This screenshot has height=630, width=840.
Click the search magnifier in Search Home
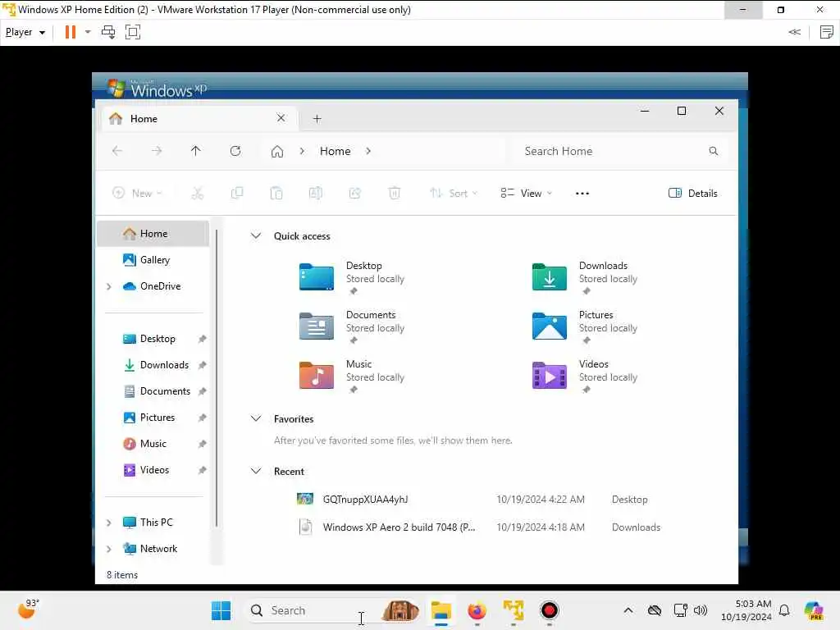(713, 151)
